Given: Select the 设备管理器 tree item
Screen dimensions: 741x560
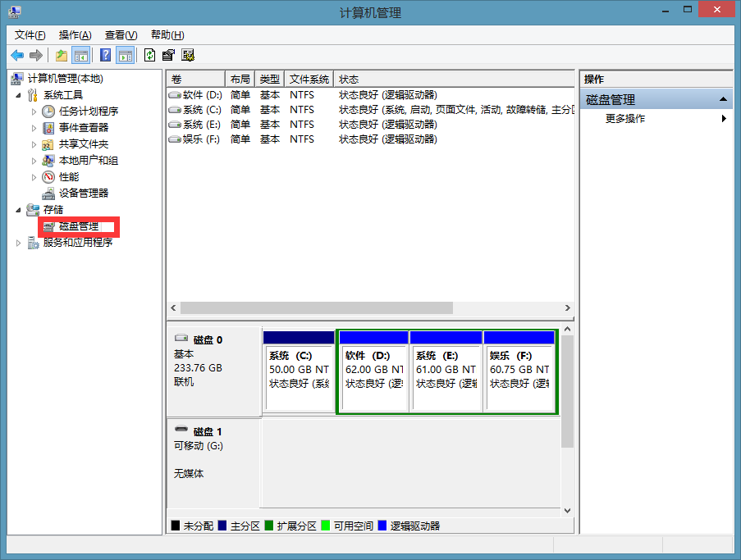Looking at the screenshot, I should pyautogui.click(x=85, y=193).
